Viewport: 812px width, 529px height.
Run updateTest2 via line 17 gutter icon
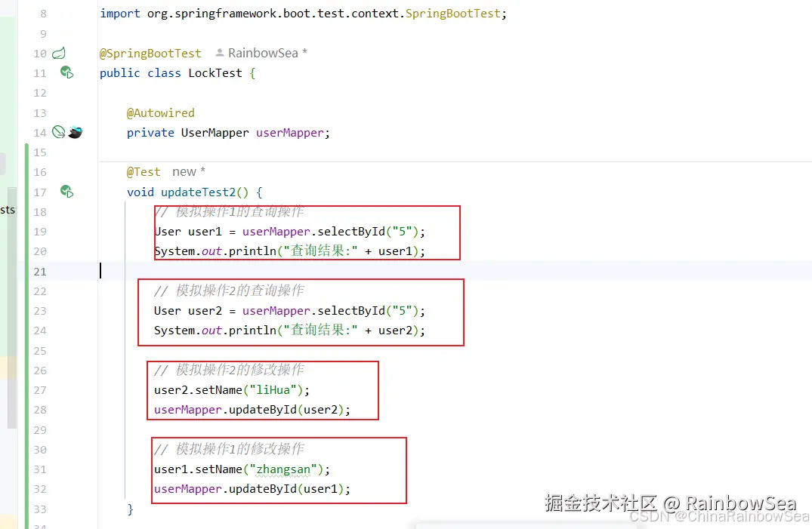[66, 191]
